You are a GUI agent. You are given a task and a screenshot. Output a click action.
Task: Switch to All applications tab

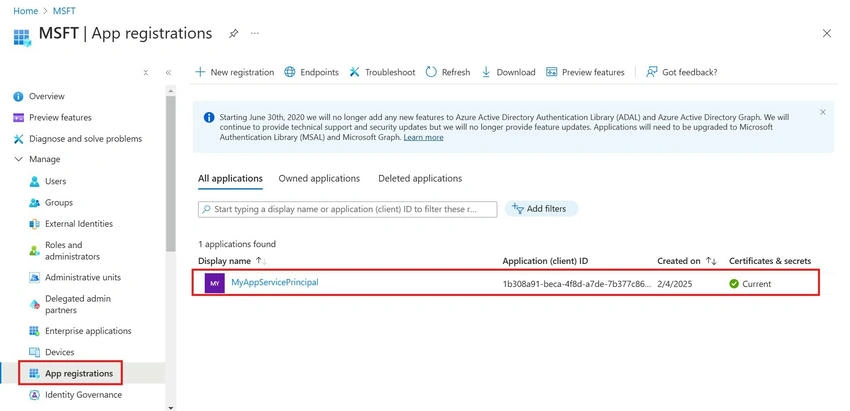(x=230, y=178)
